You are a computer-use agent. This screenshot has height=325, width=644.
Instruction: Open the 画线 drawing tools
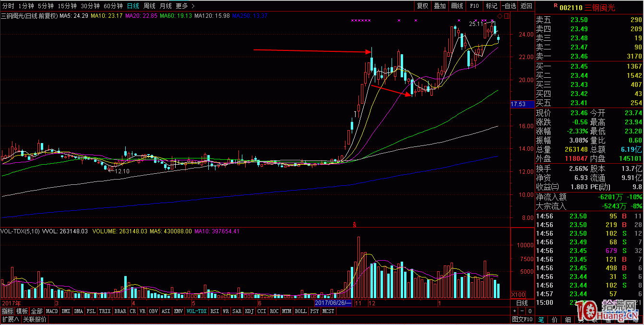click(x=457, y=6)
